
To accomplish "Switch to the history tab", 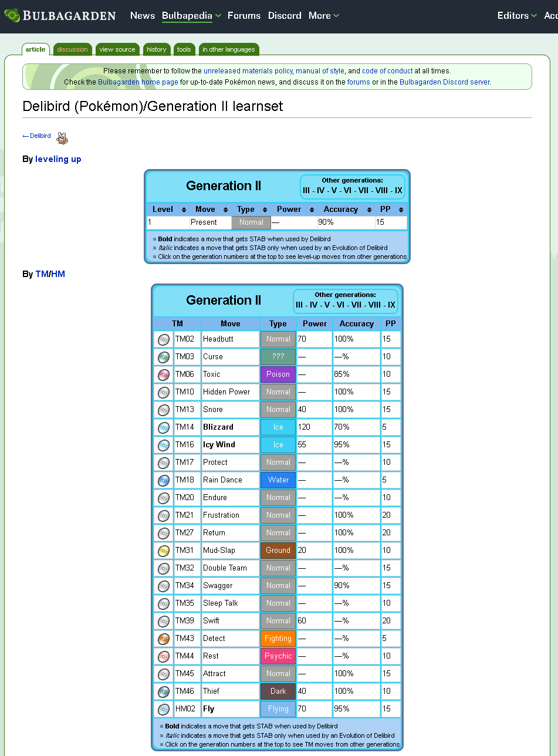I will pyautogui.click(x=157, y=49).
